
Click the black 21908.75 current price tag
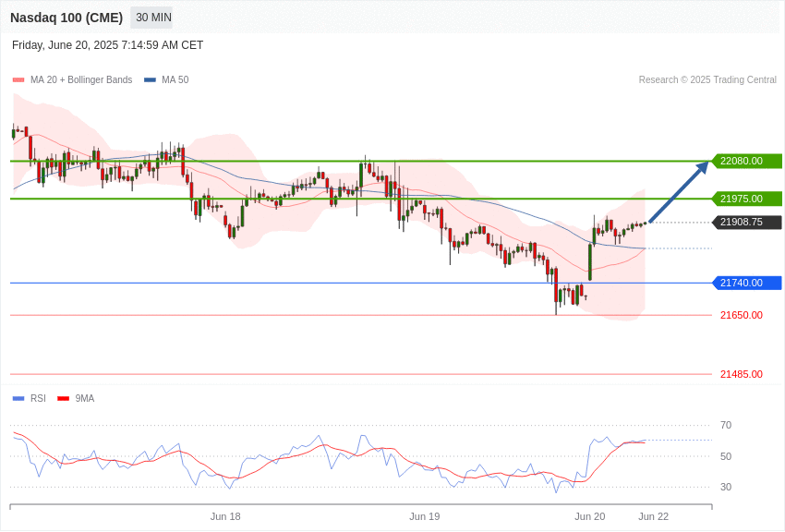(x=747, y=222)
